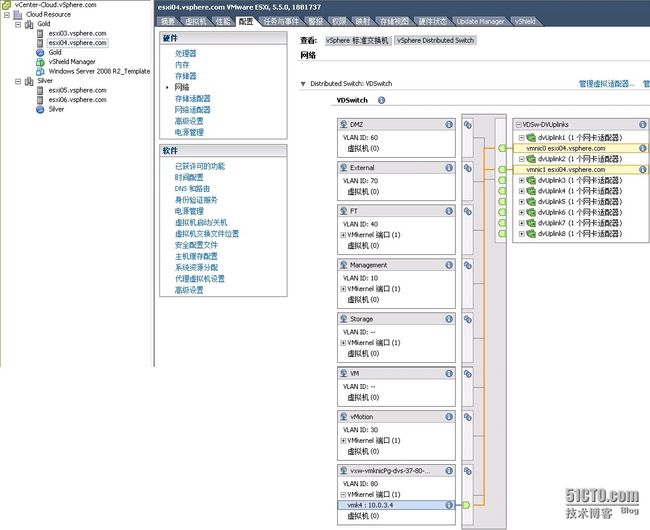Screen dimensions: 650x530
Task: Open vMotion port group info icon
Action: click(449, 416)
